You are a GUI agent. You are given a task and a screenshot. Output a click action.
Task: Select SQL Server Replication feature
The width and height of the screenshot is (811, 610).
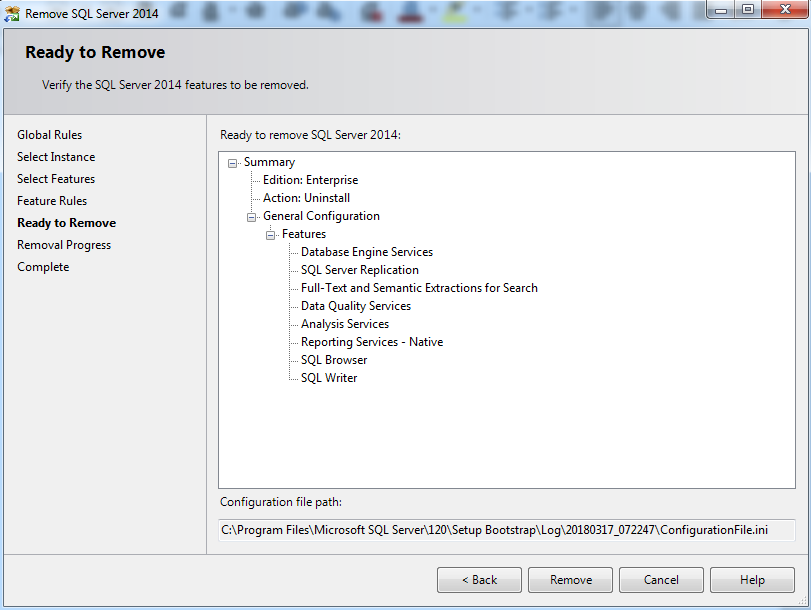click(x=359, y=270)
